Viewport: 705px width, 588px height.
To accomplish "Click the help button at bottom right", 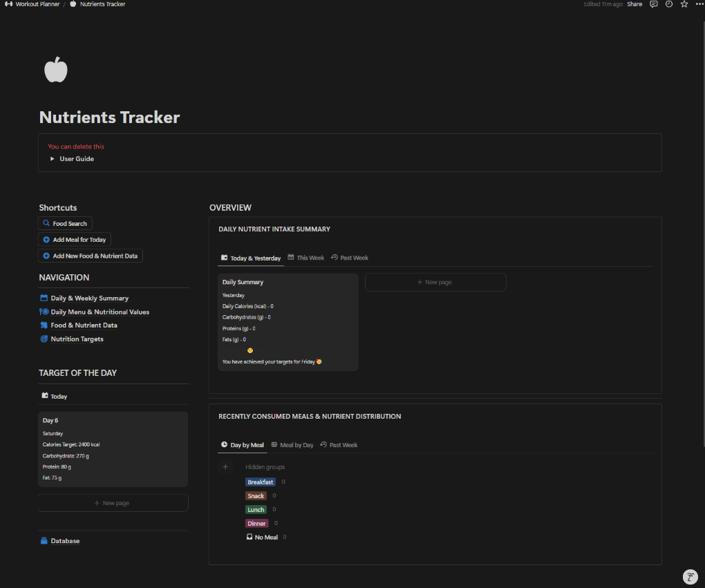I will [690, 576].
